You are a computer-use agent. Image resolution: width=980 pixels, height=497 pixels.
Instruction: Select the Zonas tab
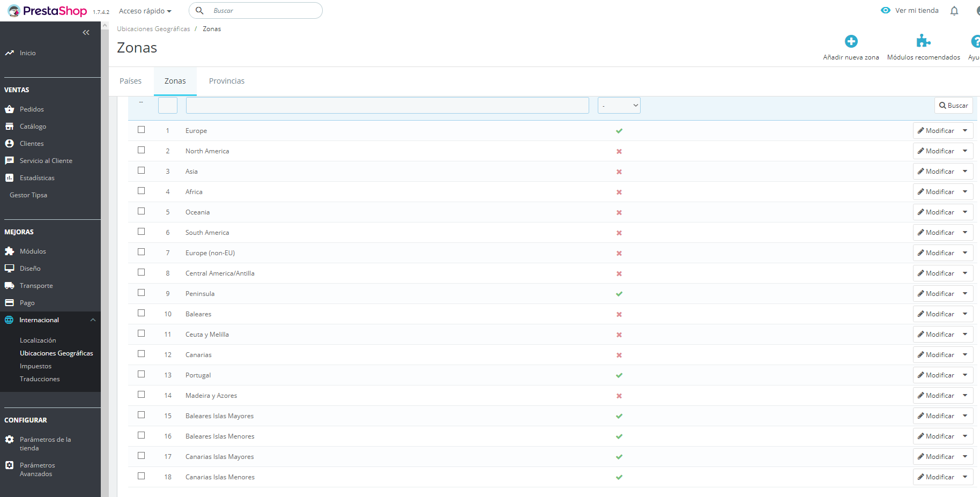click(x=175, y=81)
